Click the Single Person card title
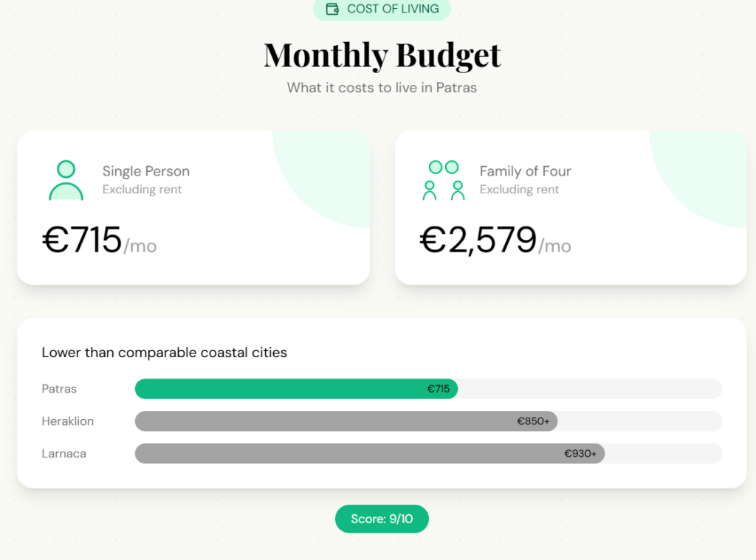756x560 pixels. pos(146,171)
